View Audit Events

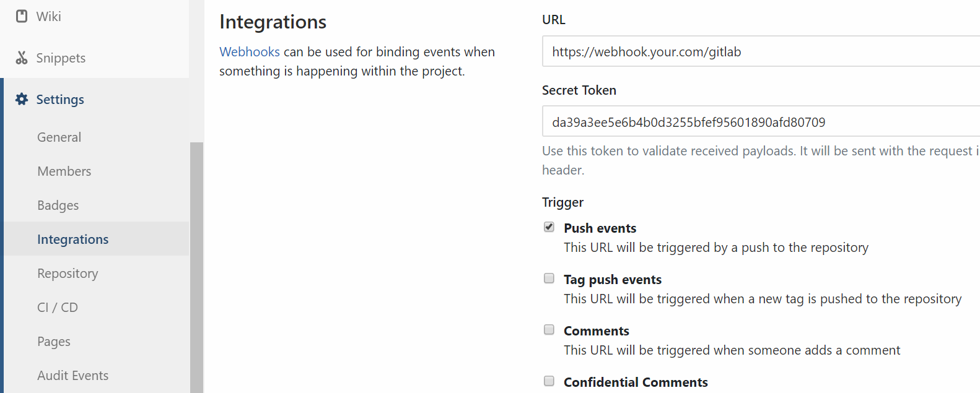[72, 376]
